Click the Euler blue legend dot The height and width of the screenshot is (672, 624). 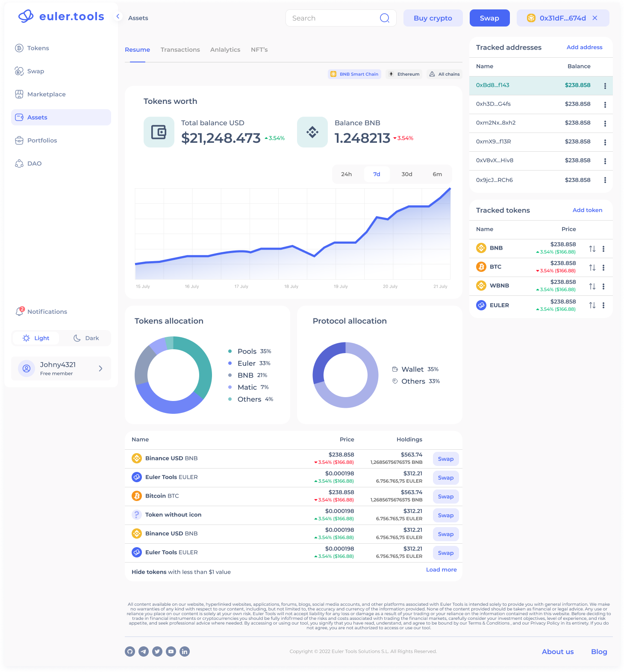coord(230,363)
